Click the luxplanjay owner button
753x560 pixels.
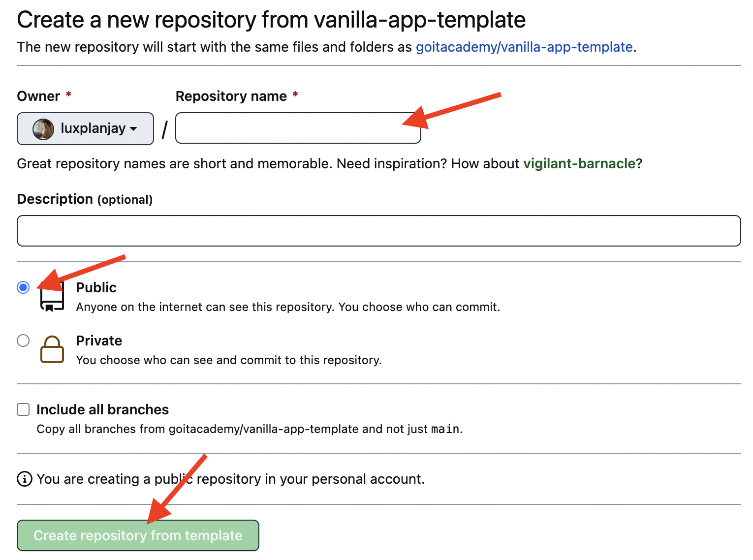(x=85, y=128)
